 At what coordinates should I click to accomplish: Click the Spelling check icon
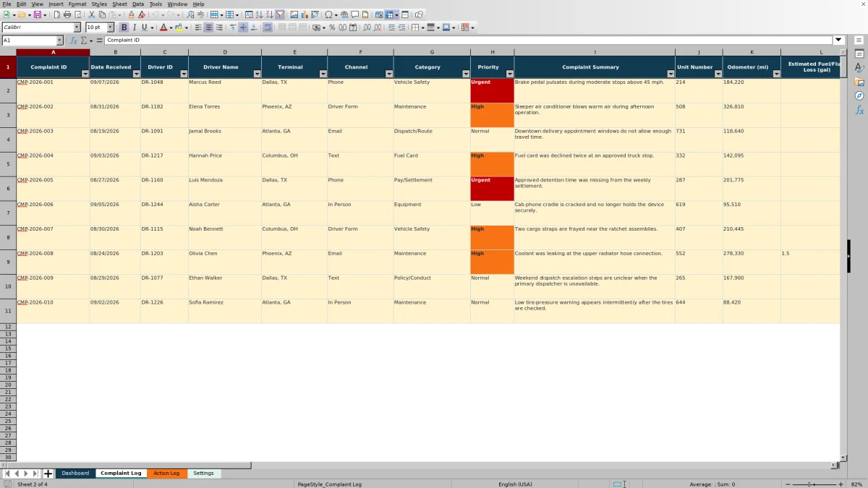click(x=200, y=14)
